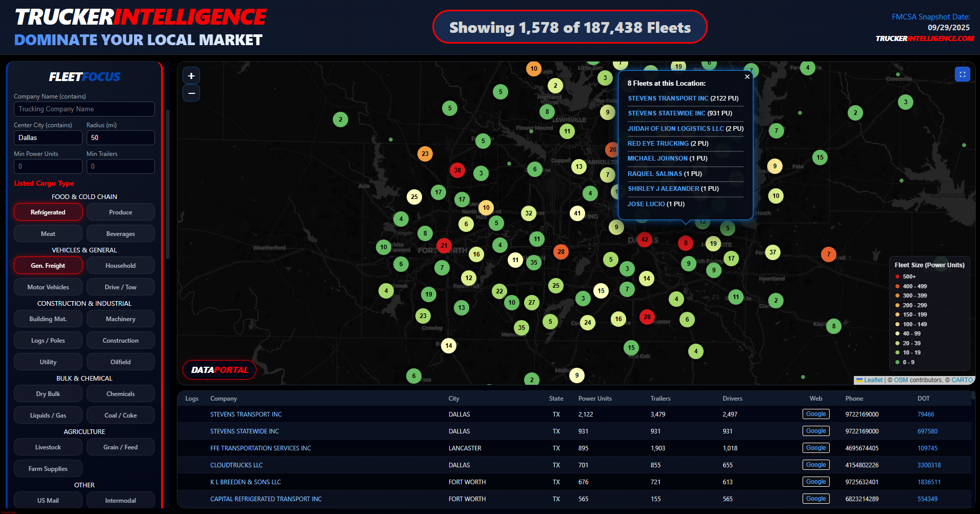This screenshot has height=514, width=980.
Task: Open fullscreen view with the expand icon
Action: (962, 74)
